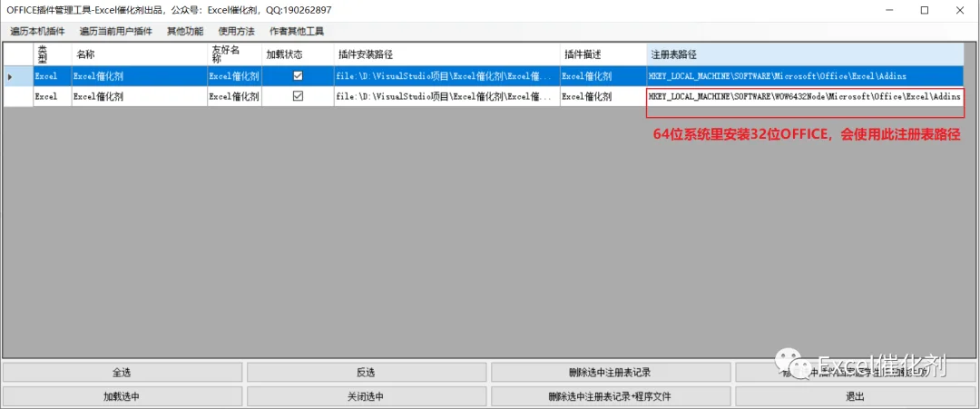Click 删除选中注册表记录 button

(610, 373)
